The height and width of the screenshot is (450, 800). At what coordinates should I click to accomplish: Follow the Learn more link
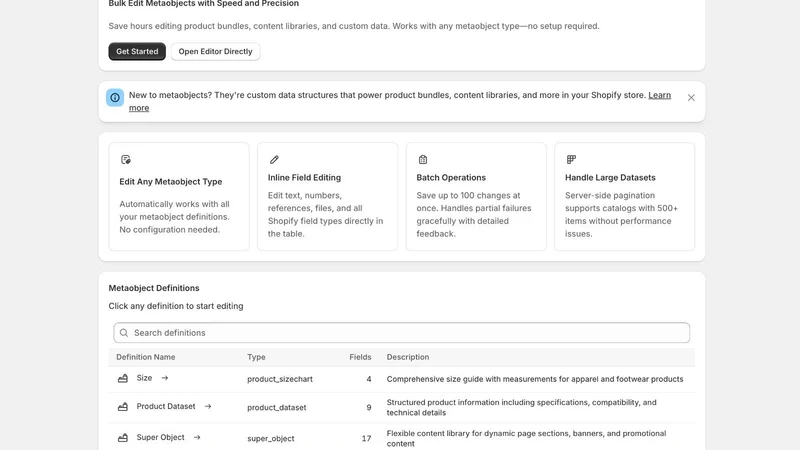pos(659,95)
